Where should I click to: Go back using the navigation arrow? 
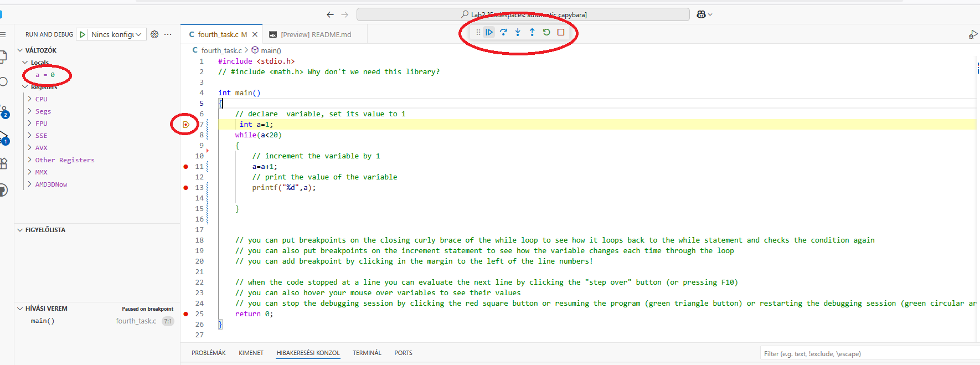pyautogui.click(x=331, y=14)
